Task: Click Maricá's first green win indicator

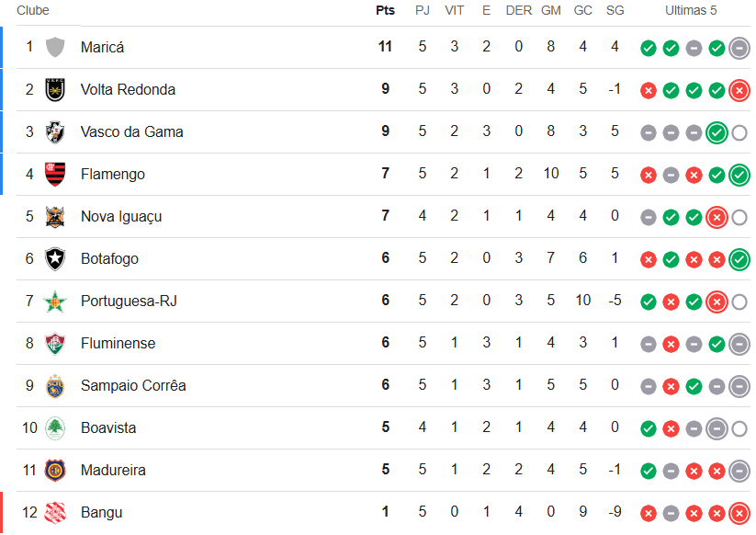Action: click(x=649, y=48)
